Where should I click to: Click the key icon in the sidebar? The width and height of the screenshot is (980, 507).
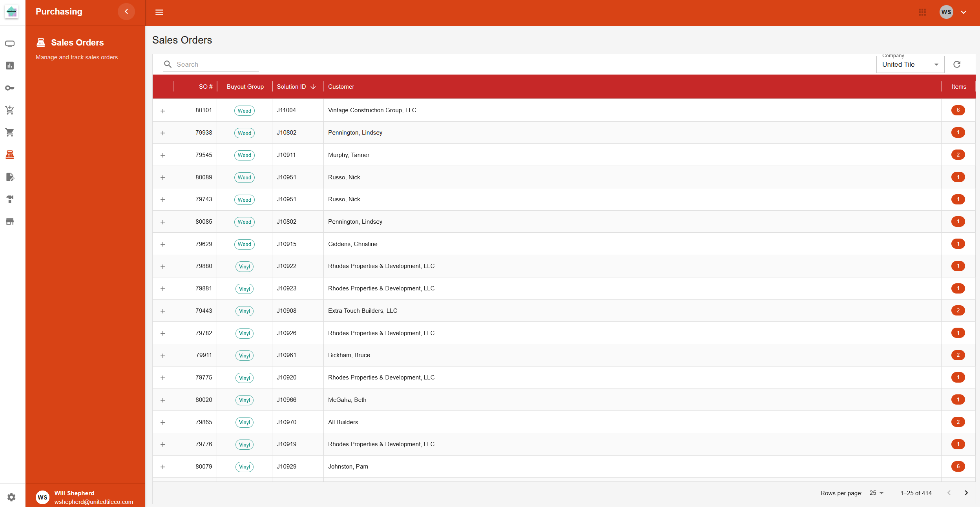coord(10,88)
